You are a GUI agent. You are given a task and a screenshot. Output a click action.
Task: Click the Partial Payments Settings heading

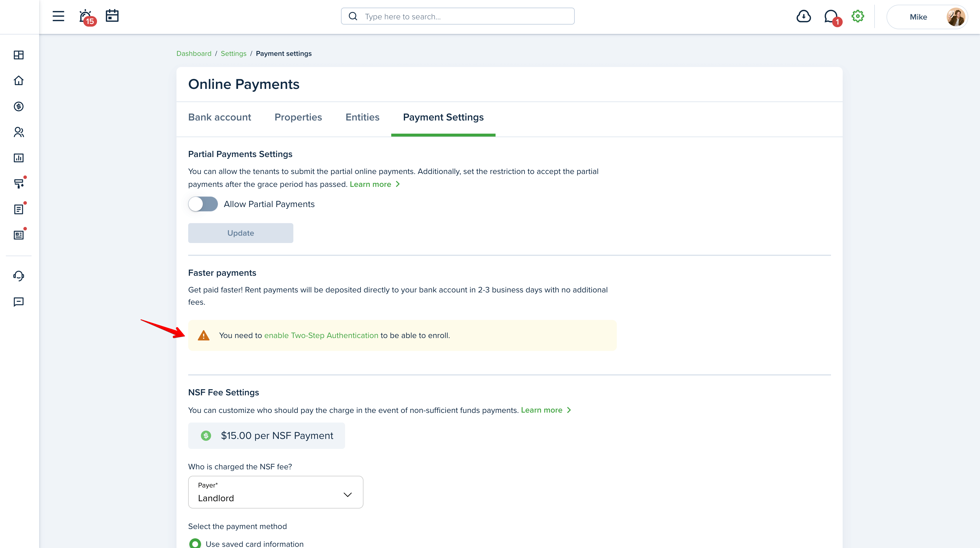240,154
